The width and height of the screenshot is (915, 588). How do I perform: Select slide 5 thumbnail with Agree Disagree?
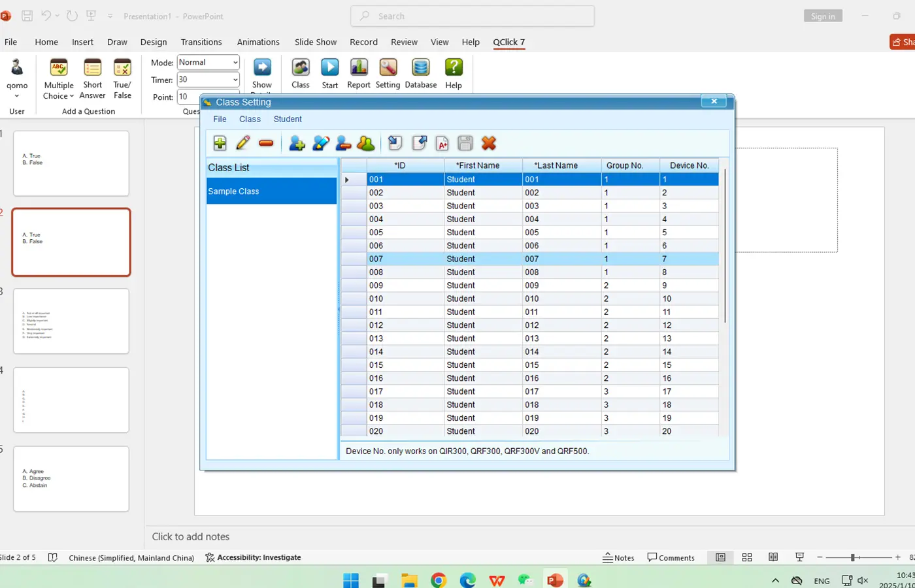click(x=71, y=478)
